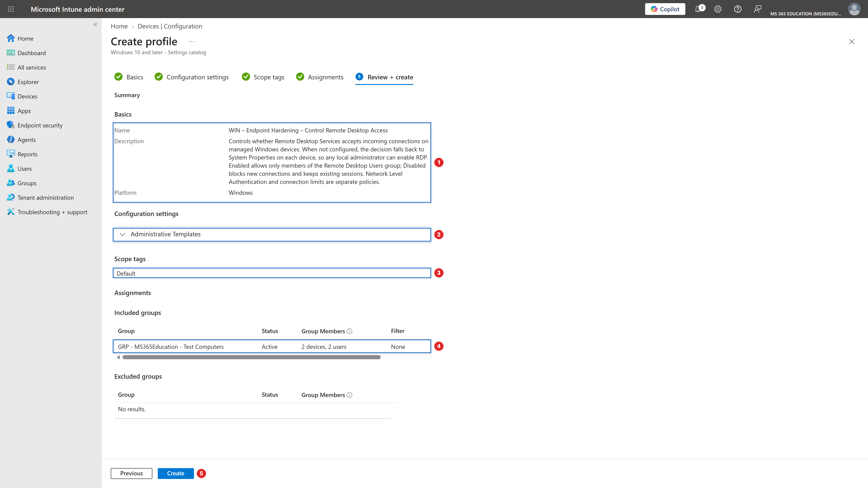Show info for included Group Members column

coord(349,331)
